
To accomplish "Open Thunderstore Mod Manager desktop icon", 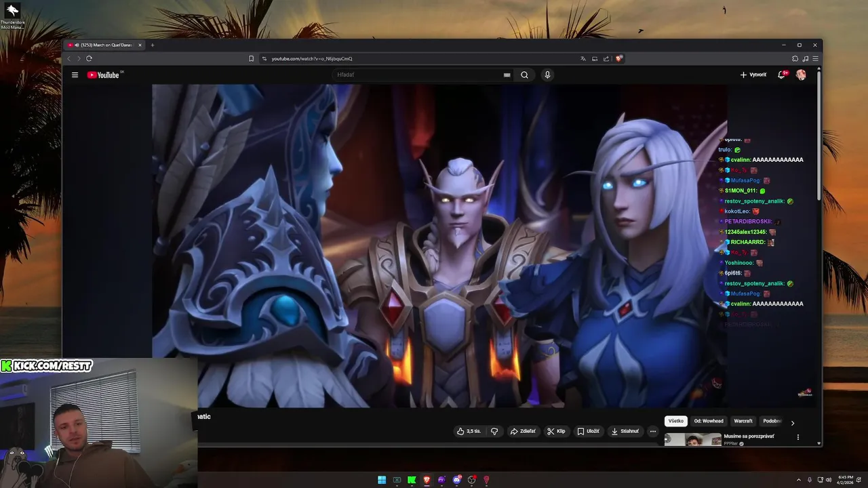I will click(12, 16).
